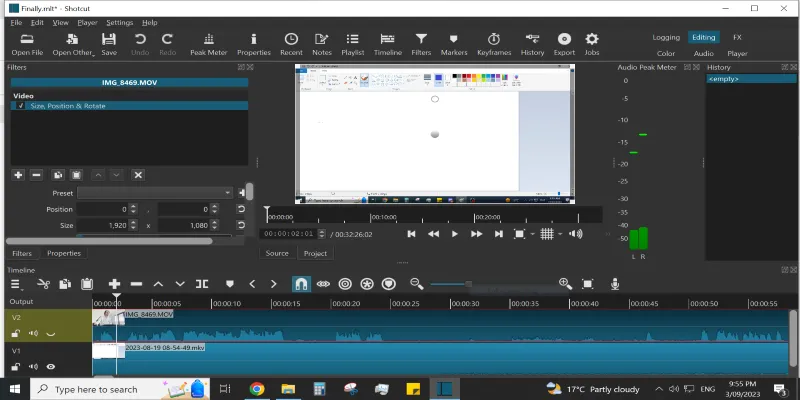Screen dimensions: 800x400
Task: Add a filter with the plus button
Action: 18,175
